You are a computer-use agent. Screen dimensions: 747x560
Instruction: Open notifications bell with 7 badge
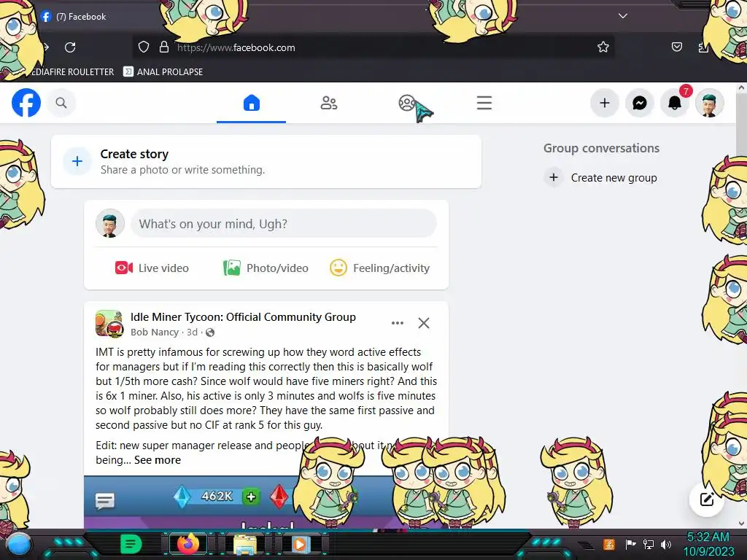pos(675,102)
